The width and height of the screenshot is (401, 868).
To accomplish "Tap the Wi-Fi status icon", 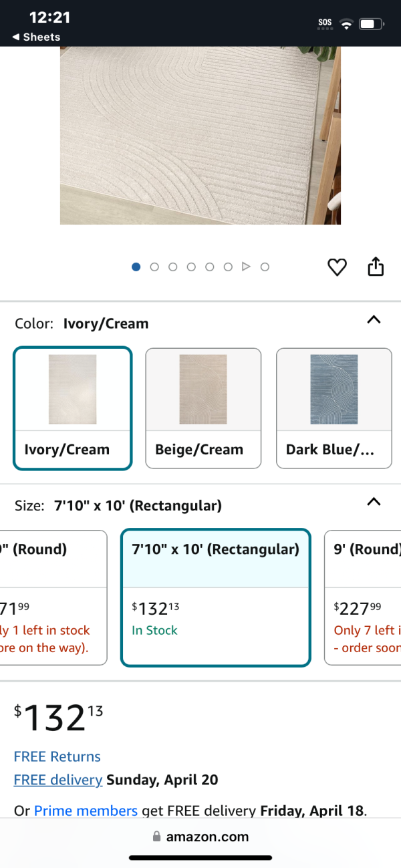I will pyautogui.click(x=346, y=25).
